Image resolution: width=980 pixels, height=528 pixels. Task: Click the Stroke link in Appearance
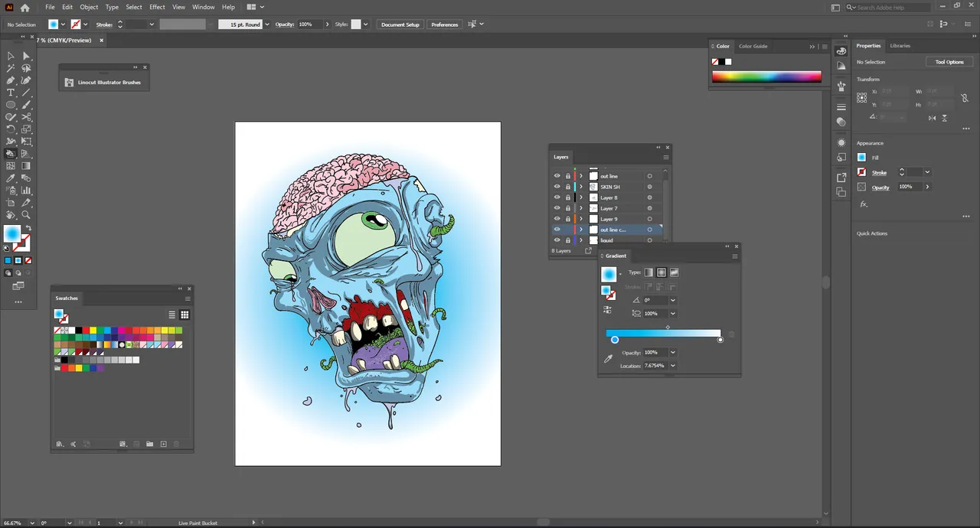(x=879, y=172)
